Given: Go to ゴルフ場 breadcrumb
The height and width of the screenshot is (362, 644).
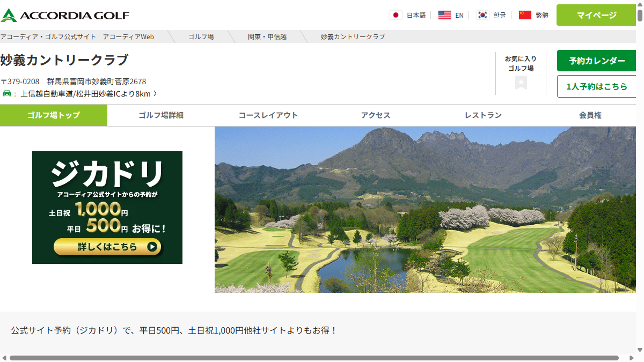Looking at the screenshot, I should pyautogui.click(x=201, y=36).
